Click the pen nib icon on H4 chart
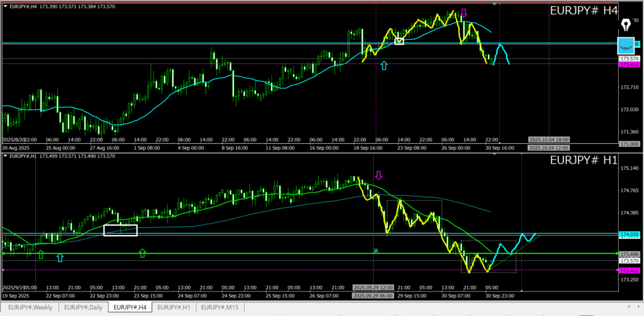The height and width of the screenshot is (316, 644). pos(626,25)
